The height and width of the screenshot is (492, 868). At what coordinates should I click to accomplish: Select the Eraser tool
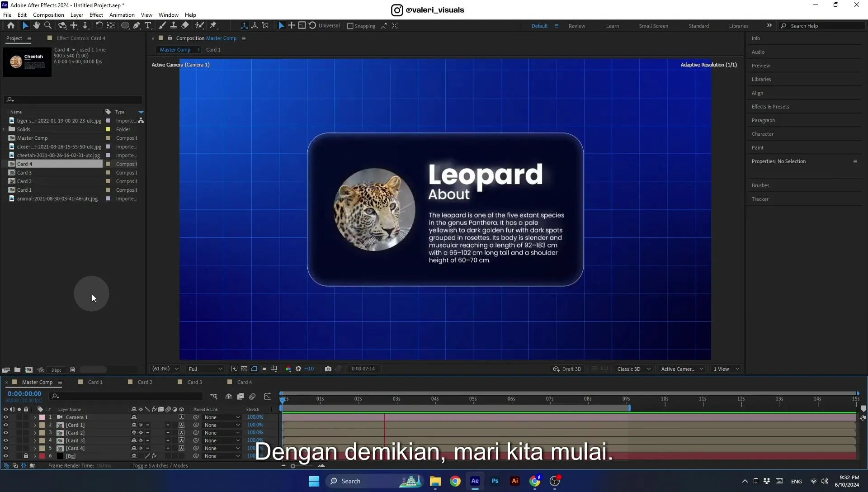(x=185, y=26)
